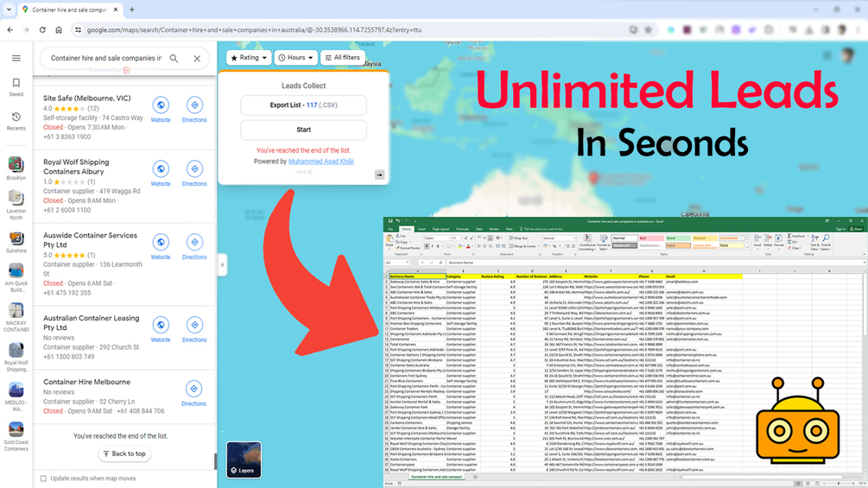Open the Recents panel
The height and width of the screenshot is (488, 868).
tap(16, 121)
